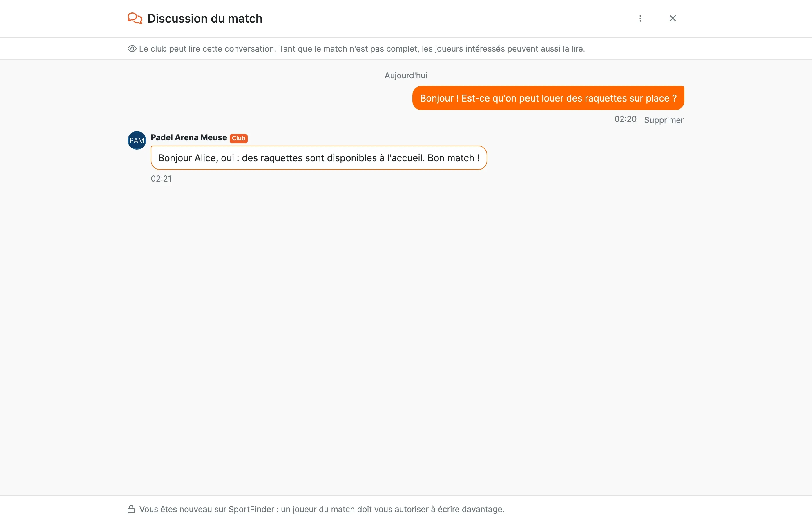Click the 02:20 message timestamp
This screenshot has height=522, width=812.
click(x=625, y=119)
